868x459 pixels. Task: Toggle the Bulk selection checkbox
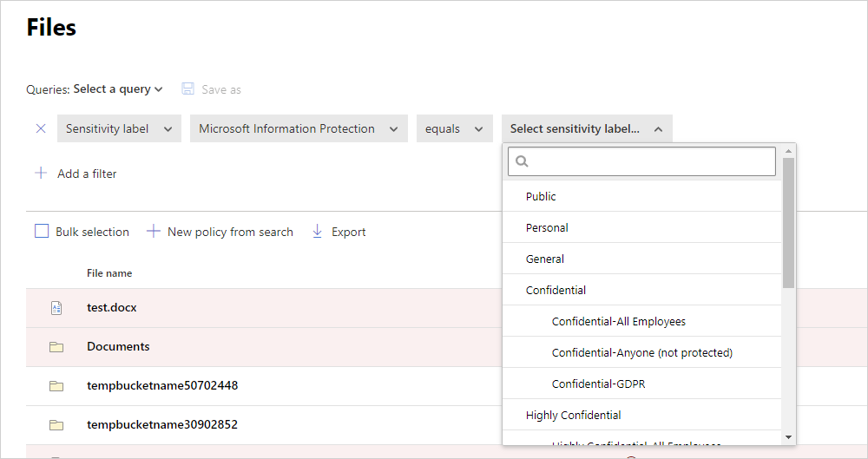click(42, 232)
